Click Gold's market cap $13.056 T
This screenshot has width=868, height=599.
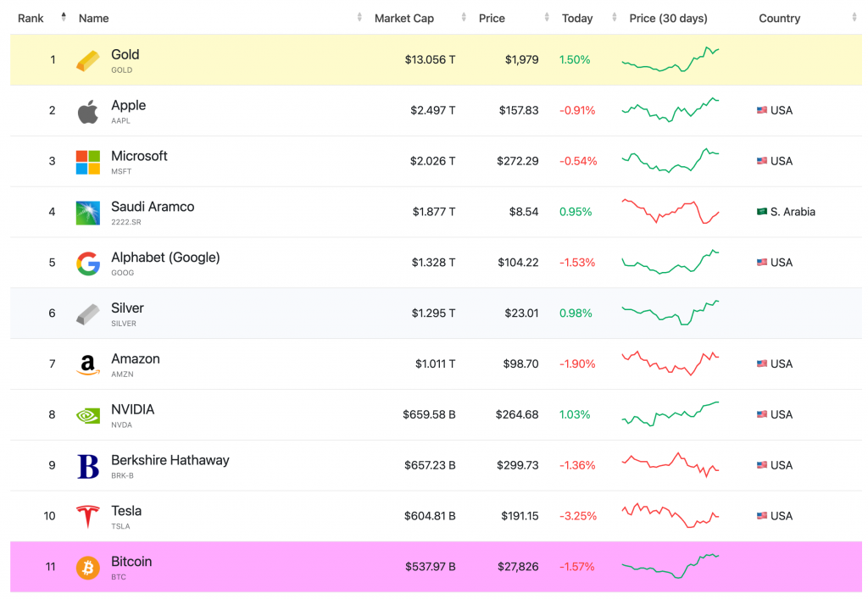430,60
